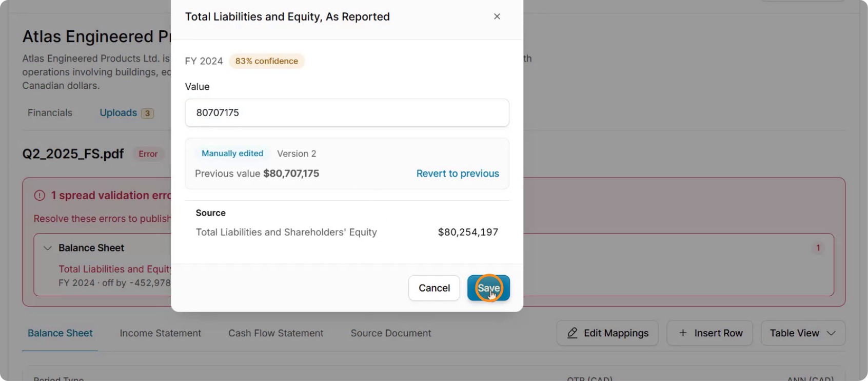The height and width of the screenshot is (381, 868).
Task: Click the Error status badge beside Q2_2025_FS.pdf
Action: pos(148,154)
